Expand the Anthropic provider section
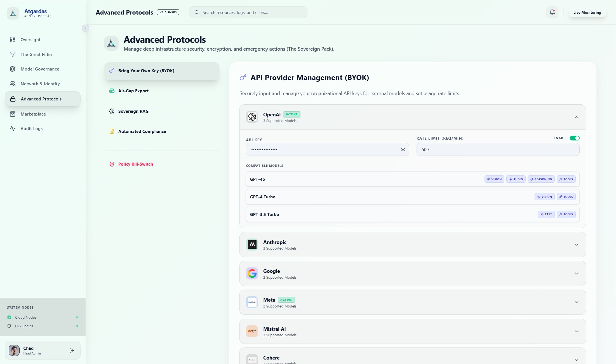 pos(576,245)
